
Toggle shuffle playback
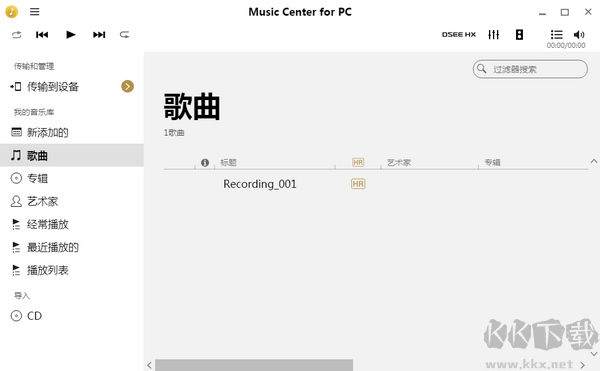(16, 35)
